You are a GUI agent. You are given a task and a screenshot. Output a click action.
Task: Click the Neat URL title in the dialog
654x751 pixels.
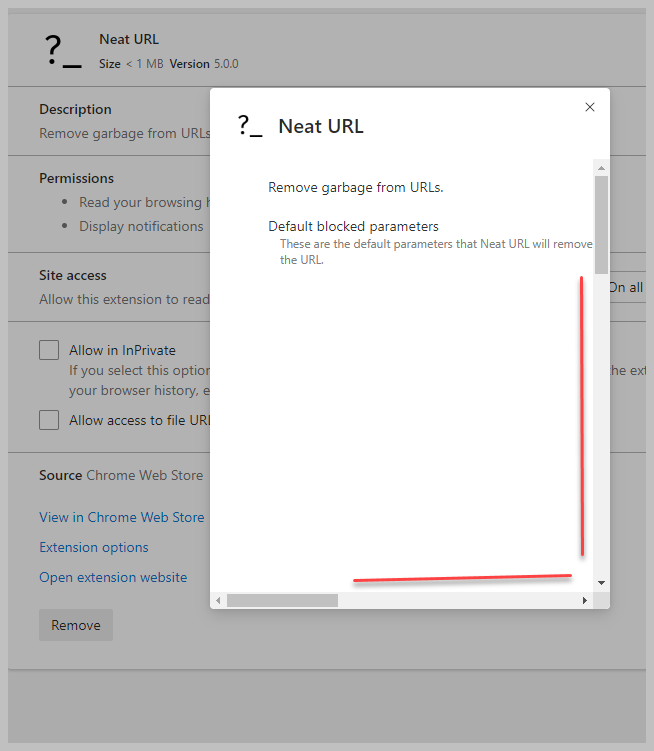tap(321, 126)
